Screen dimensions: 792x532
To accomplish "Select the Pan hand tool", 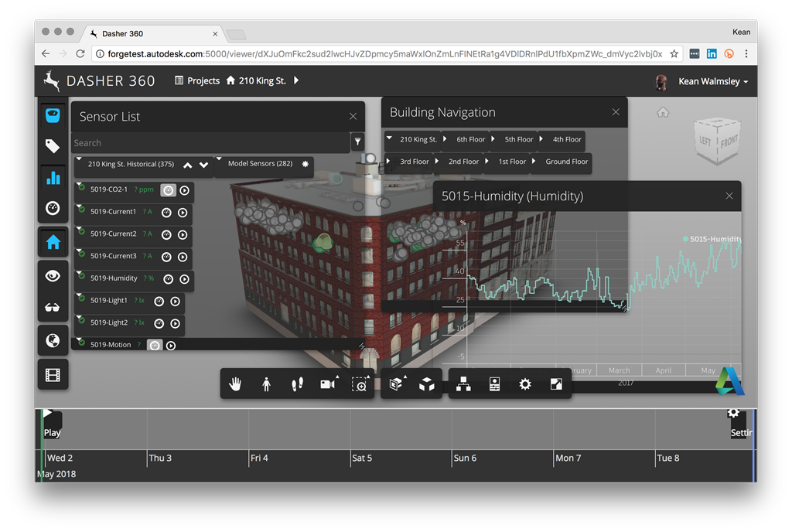I will tap(235, 384).
